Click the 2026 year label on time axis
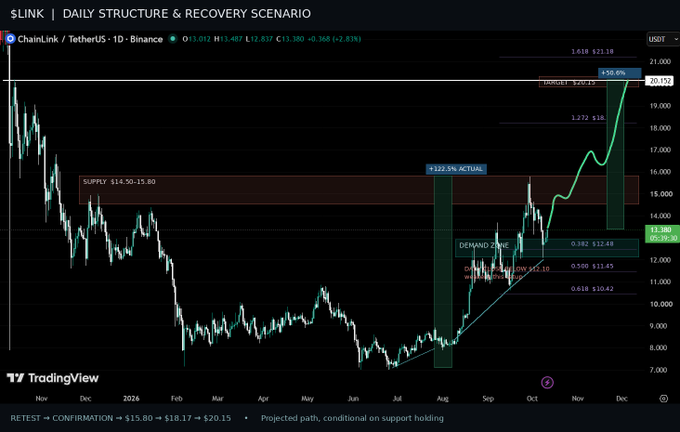680x432 pixels. coord(131,398)
